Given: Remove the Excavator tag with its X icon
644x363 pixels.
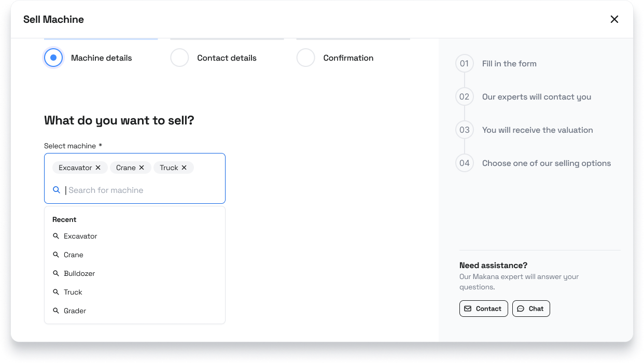Looking at the screenshot, I should coord(98,167).
